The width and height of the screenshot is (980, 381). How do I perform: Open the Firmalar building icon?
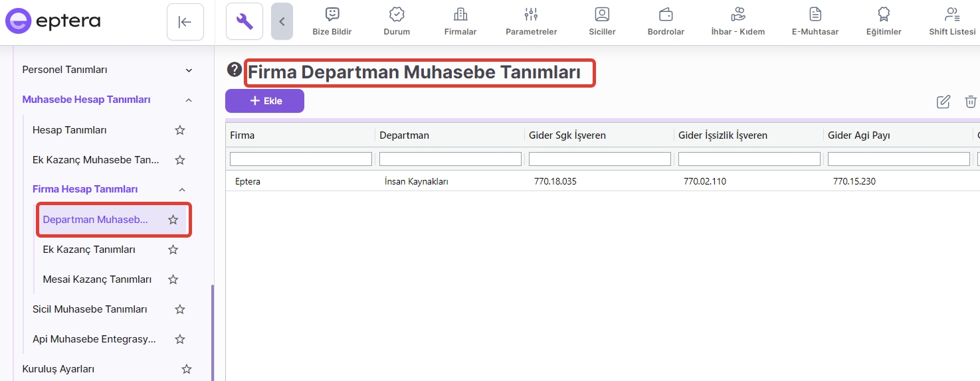[460, 15]
